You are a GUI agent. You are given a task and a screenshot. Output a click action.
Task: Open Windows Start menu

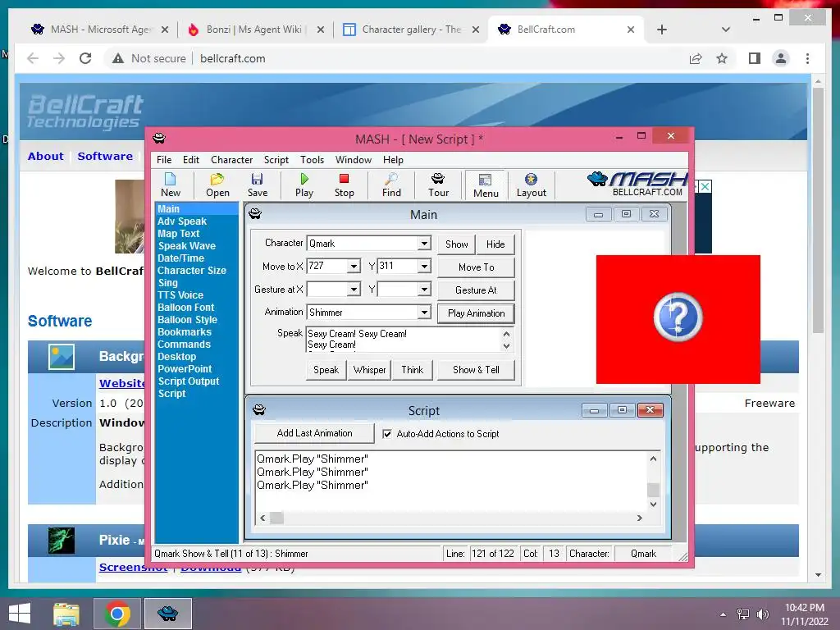[20, 614]
